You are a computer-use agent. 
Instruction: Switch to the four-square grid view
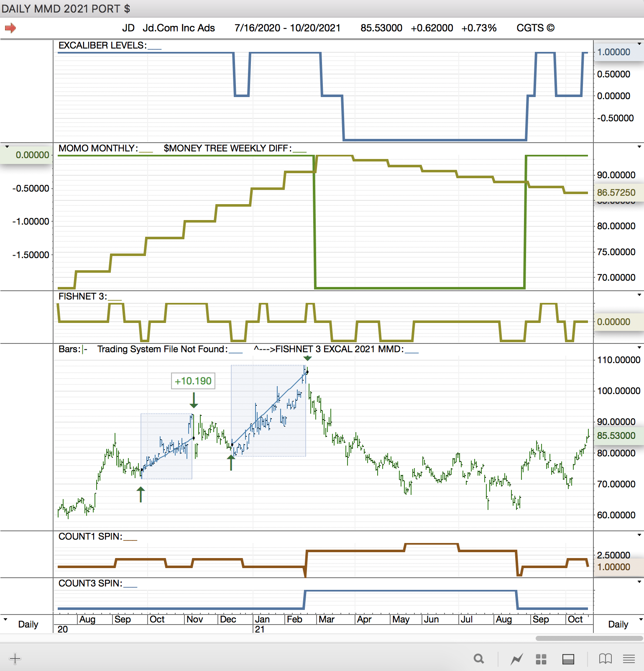(541, 659)
